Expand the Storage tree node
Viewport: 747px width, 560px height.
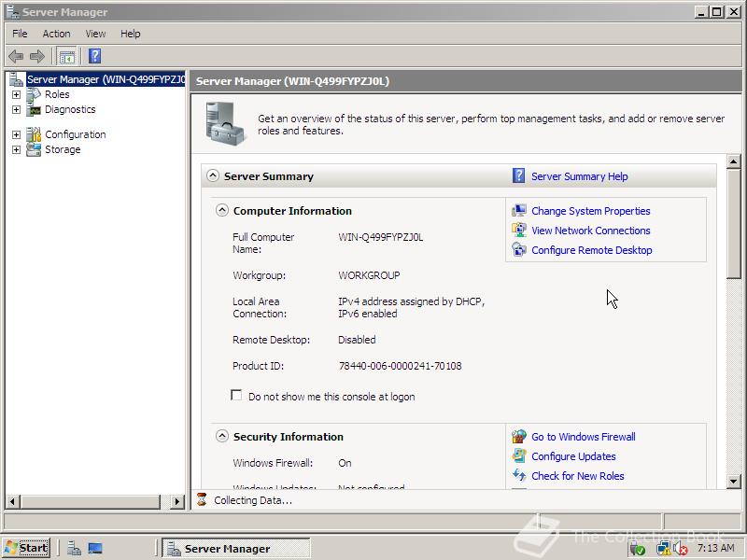point(16,149)
